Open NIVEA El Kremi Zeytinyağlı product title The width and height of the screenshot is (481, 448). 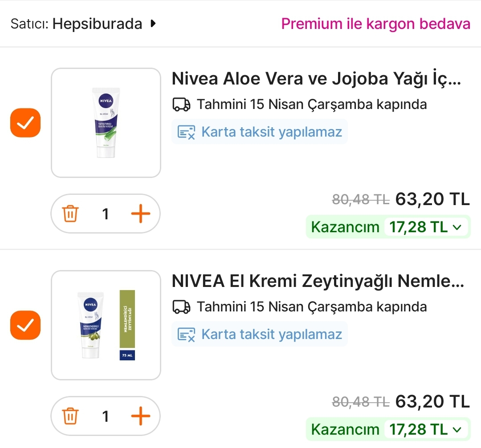pyautogui.click(x=318, y=281)
